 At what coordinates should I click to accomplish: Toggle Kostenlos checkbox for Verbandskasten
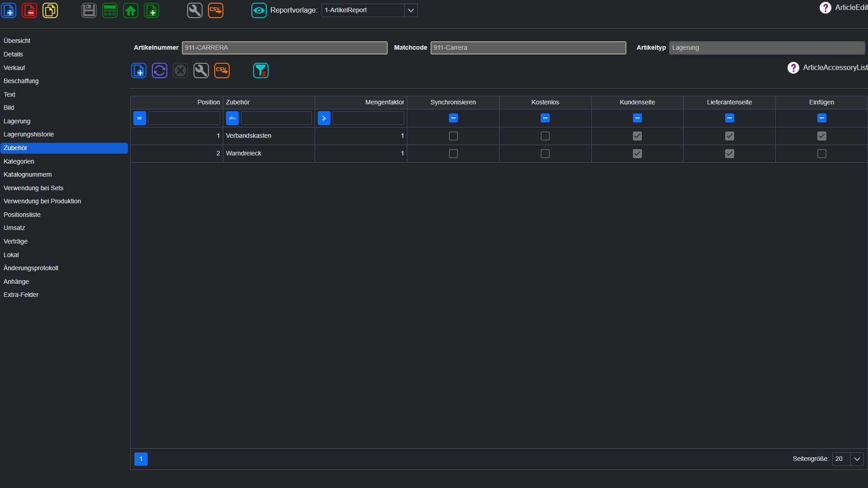pos(545,136)
